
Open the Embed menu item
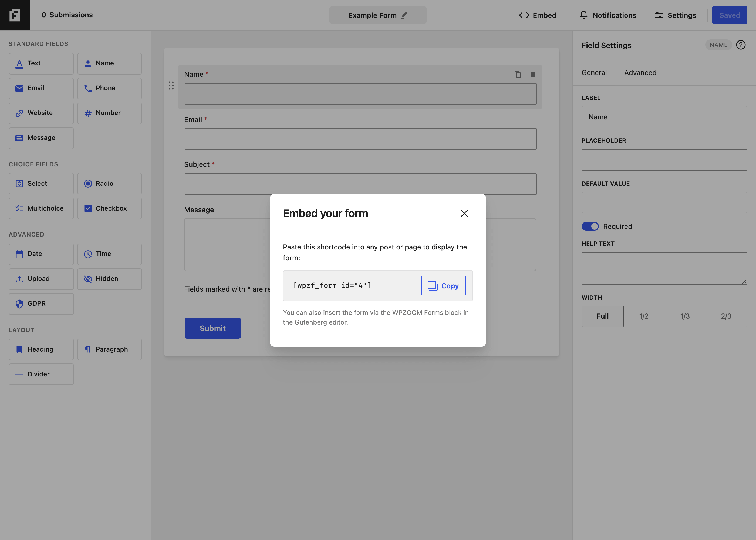pos(537,15)
